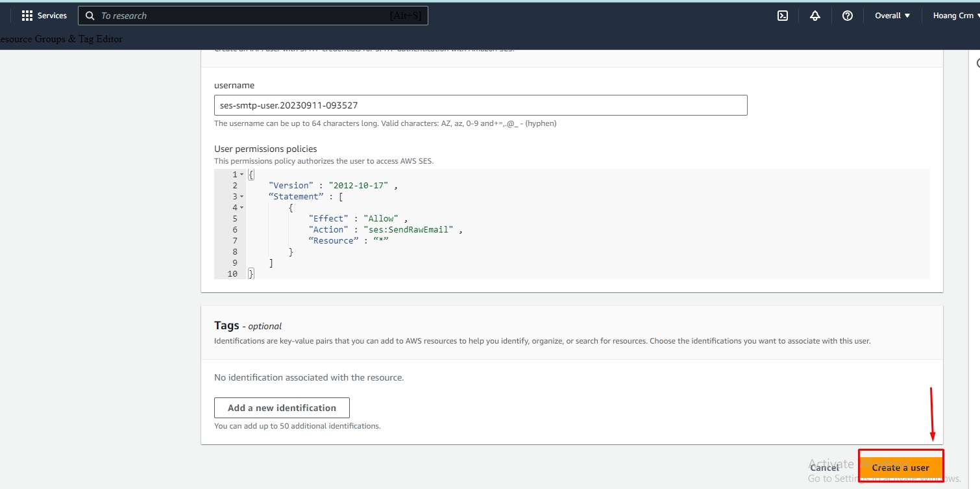The image size is (980, 489).
Task: Launch the CloudShell terminal icon
Action: tap(783, 16)
